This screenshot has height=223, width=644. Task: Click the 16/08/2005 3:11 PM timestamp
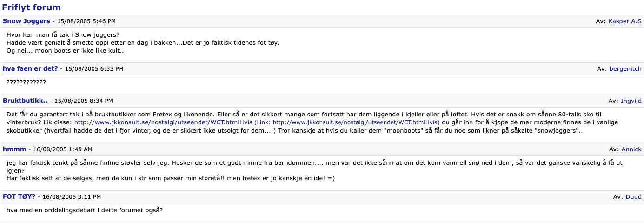[x=71, y=197]
